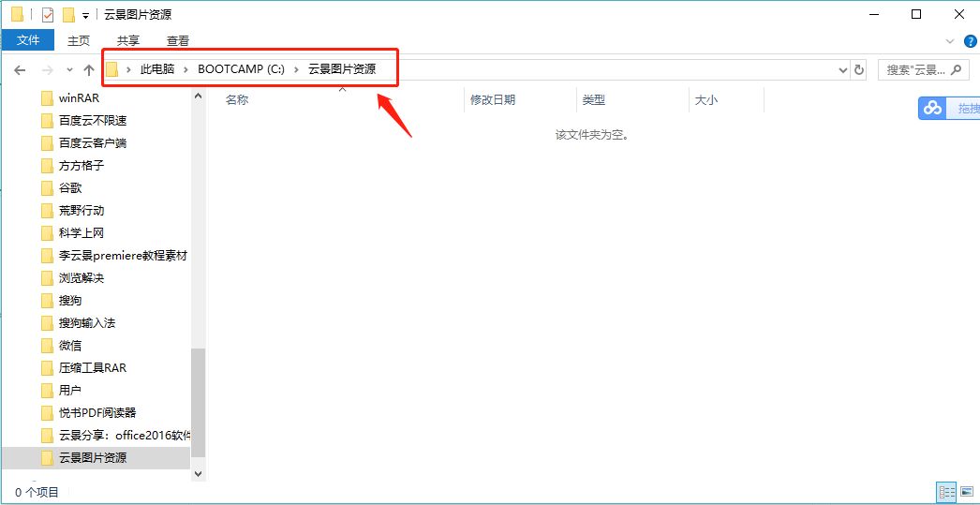Switch to large icons view layout

(x=966, y=492)
